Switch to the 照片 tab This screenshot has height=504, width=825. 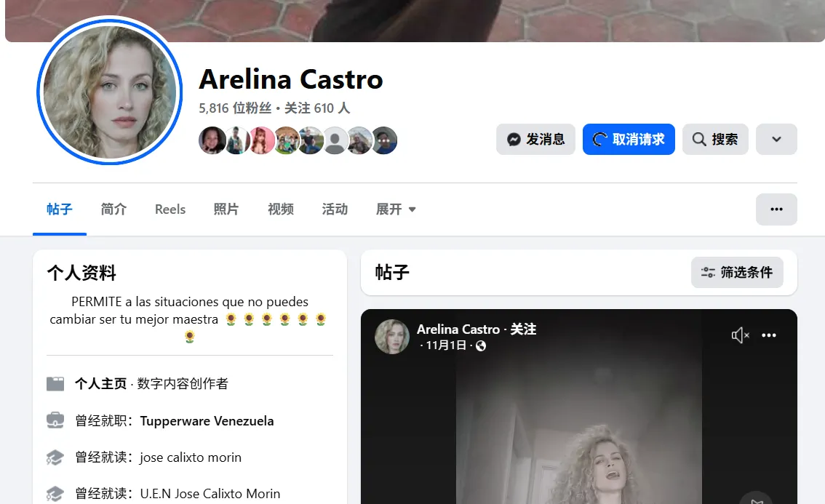pos(226,209)
